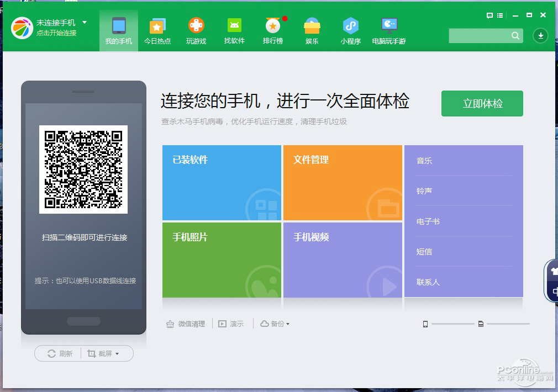Click text 扫描二维码即可进行连接

(85, 237)
